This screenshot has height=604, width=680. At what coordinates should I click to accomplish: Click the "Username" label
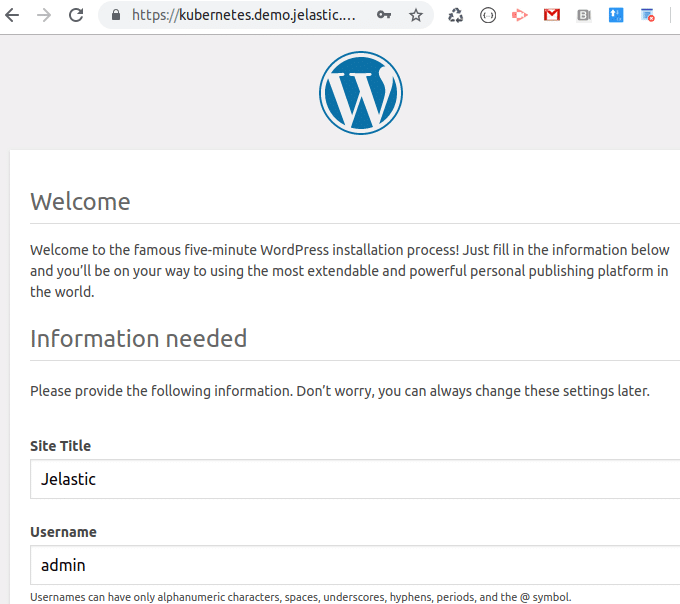coord(63,532)
